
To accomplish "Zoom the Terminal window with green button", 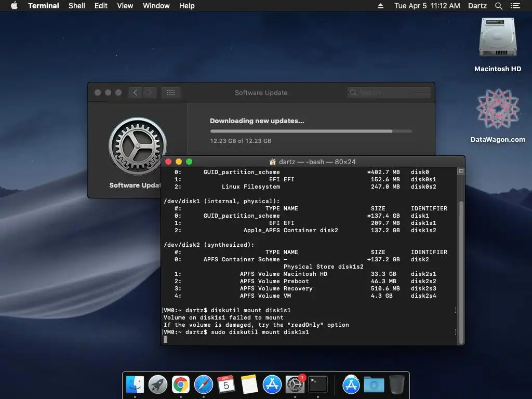I will tap(189, 162).
